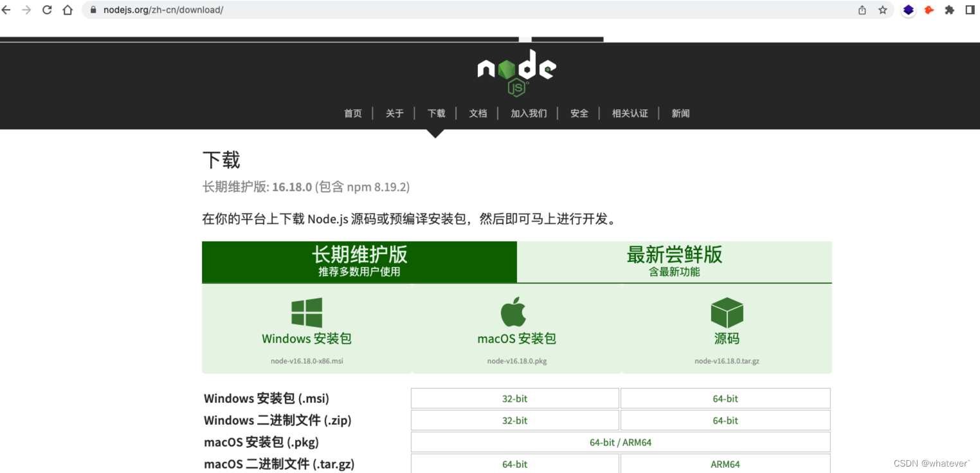Click the 32-bit Windows 二进制文件 (.zip) link
This screenshot has width=980, height=473.
(x=514, y=420)
